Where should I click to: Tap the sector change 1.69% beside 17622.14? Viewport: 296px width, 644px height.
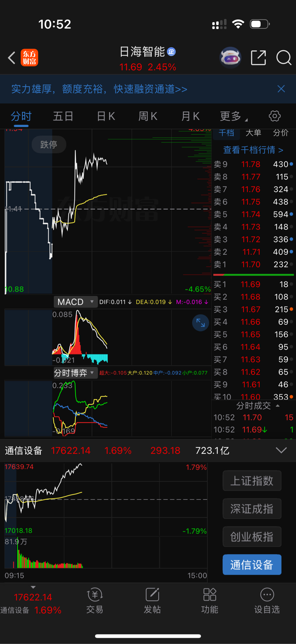coord(118,450)
